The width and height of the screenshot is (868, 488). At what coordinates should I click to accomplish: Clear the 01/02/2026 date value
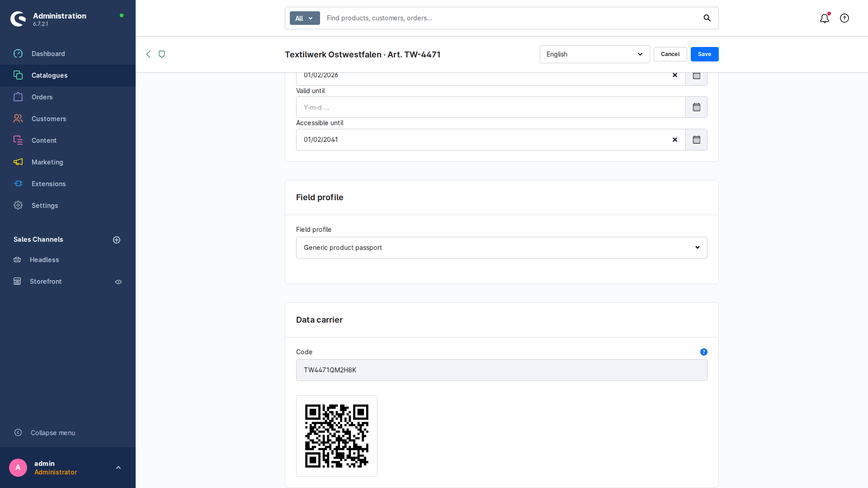pyautogui.click(x=675, y=75)
